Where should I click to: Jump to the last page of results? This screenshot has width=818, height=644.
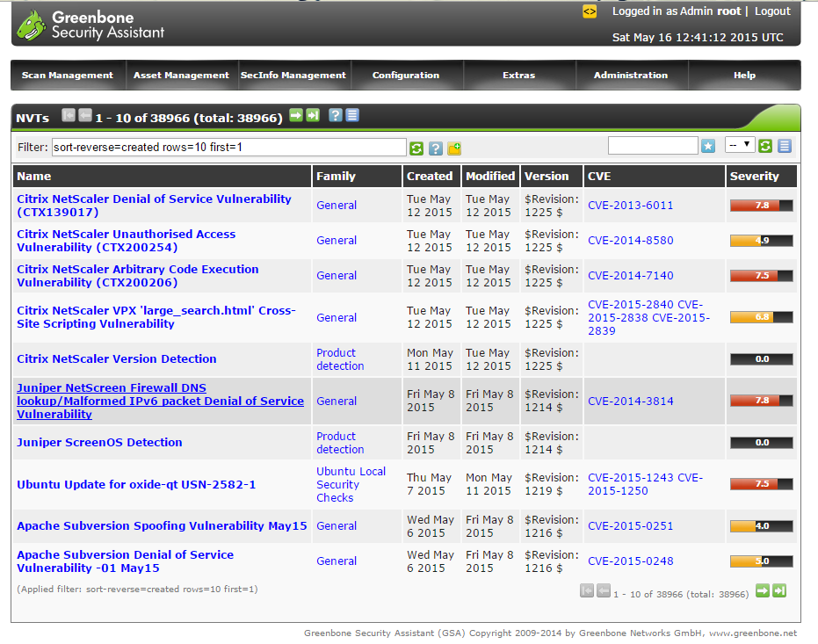click(x=313, y=114)
